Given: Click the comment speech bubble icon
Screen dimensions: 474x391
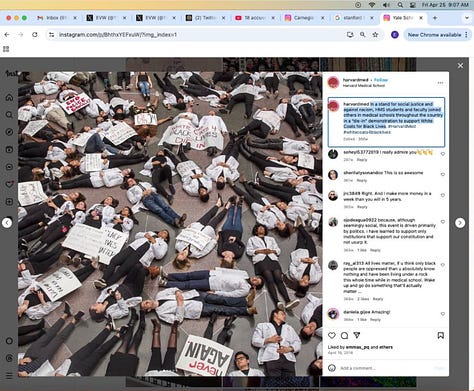Looking at the screenshot, I should point(344,335).
